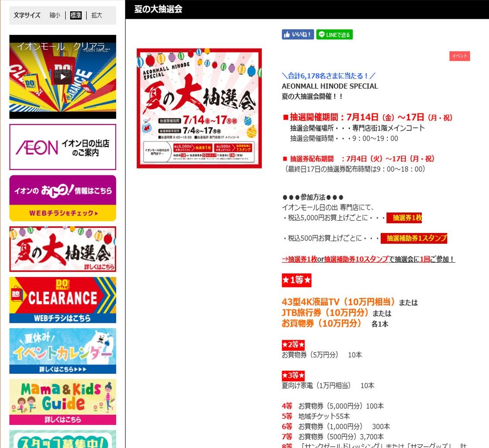Open the イオン日の出店のご案内 banner

(63, 147)
